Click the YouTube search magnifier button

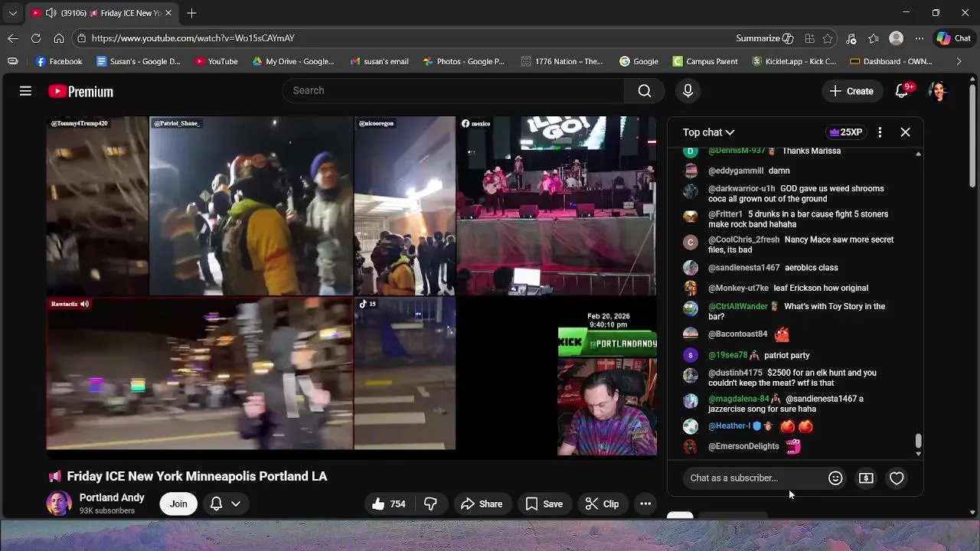(645, 91)
